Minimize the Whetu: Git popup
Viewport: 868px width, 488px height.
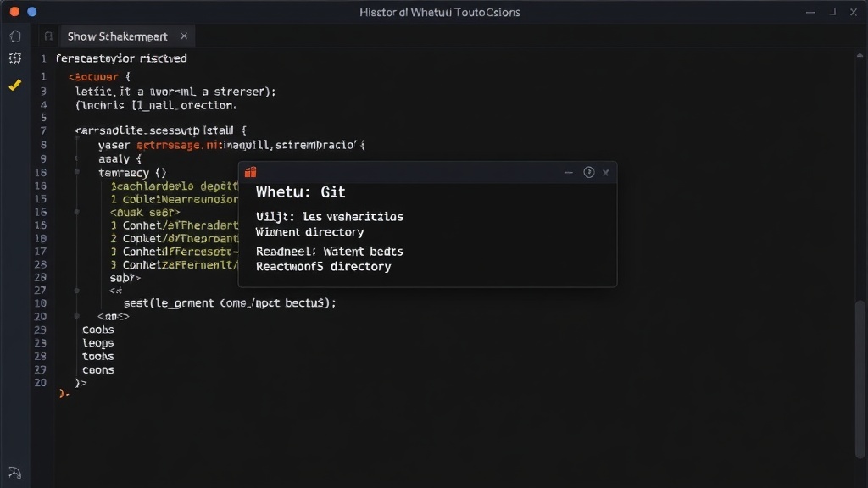tap(568, 172)
